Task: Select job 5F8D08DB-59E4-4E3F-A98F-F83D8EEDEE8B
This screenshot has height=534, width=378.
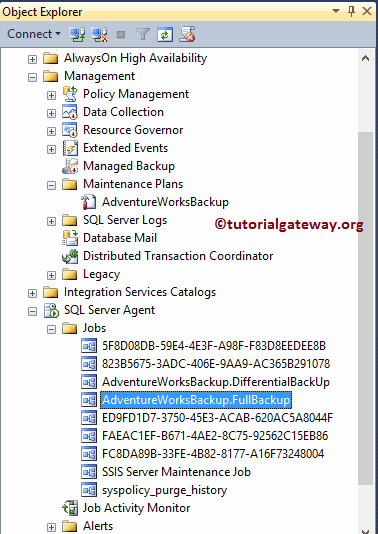Action: point(214,346)
